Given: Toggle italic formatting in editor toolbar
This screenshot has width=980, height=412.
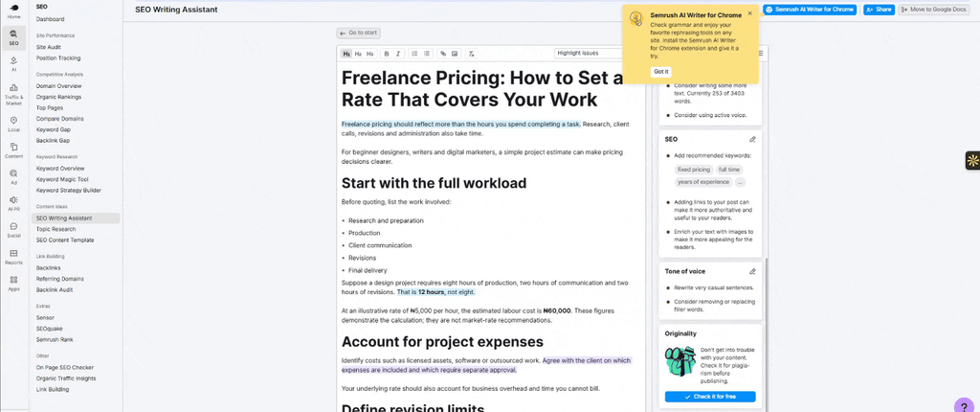Looking at the screenshot, I should click(398, 54).
